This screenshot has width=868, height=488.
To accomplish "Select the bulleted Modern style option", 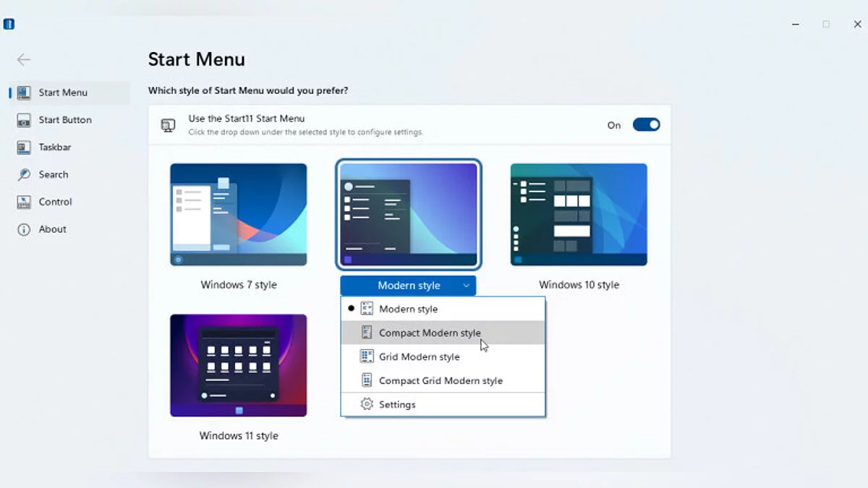I will [443, 309].
